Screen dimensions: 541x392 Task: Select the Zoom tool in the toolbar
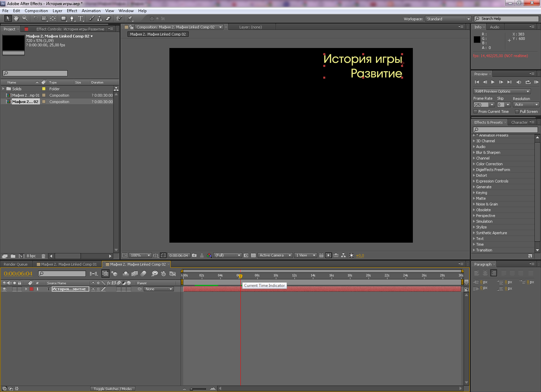[25, 19]
